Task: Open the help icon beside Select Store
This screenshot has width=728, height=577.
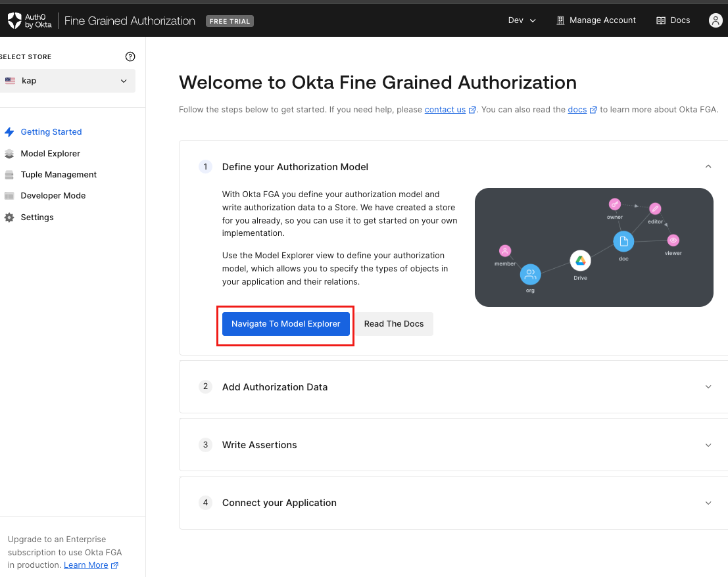Action: (130, 57)
